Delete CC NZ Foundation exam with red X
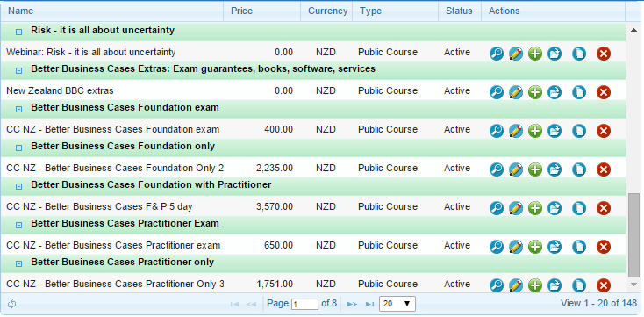This screenshot has width=644, height=317. click(x=604, y=131)
